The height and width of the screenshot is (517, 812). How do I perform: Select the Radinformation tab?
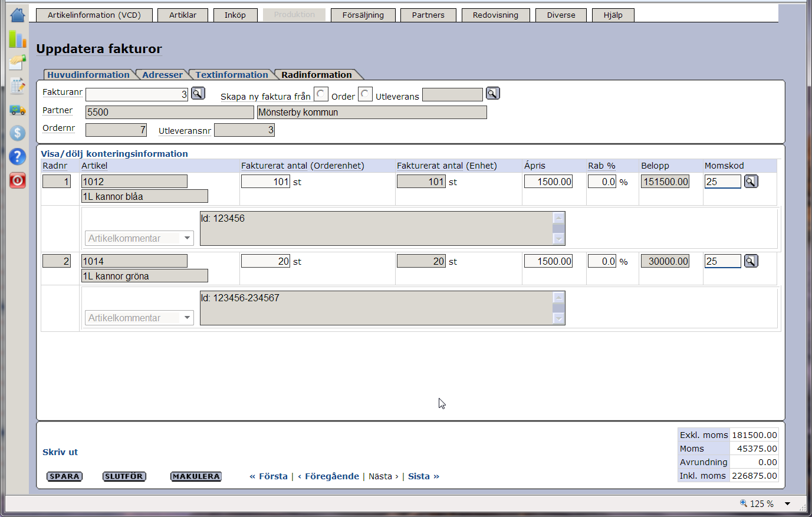(317, 74)
